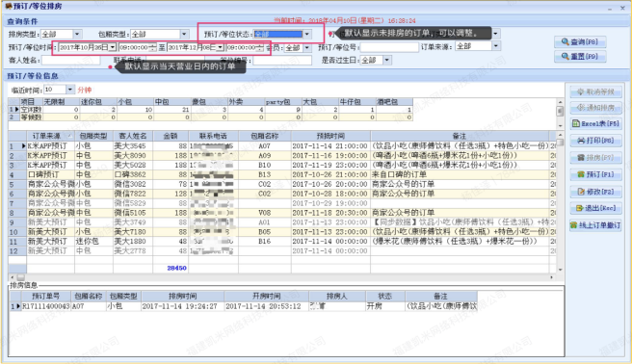Open the 预订/等位状态 dropdown
This screenshot has width=632, height=364.
(307, 35)
